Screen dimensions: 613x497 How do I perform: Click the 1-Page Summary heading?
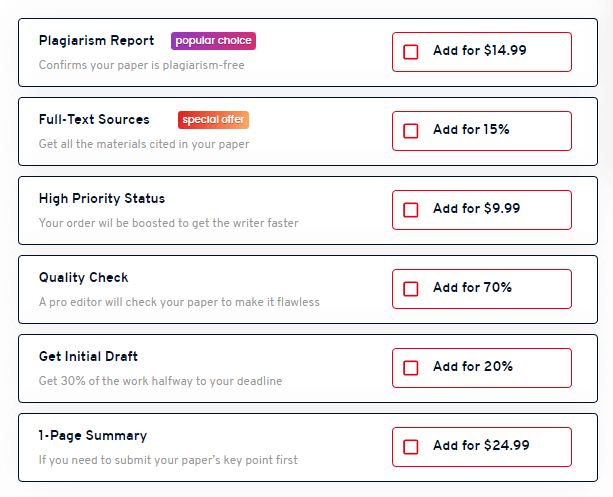pos(93,436)
